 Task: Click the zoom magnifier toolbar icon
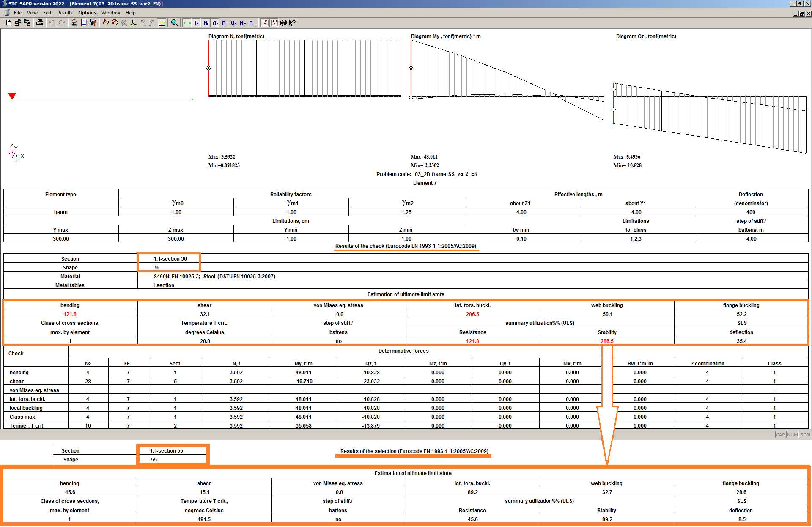click(x=174, y=23)
